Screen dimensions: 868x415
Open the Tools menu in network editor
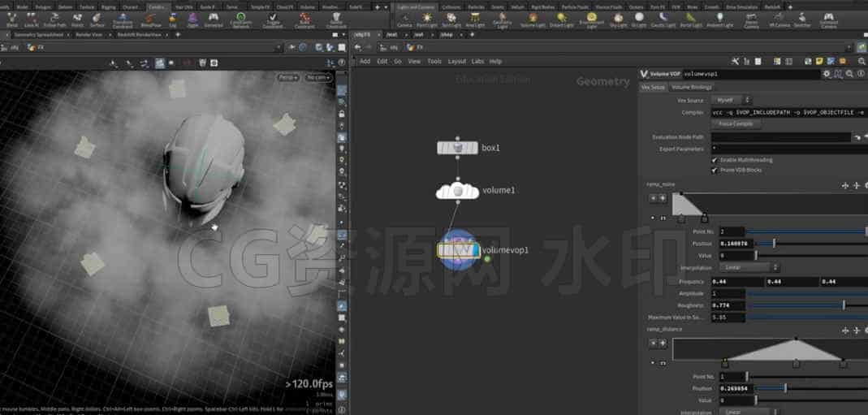(x=434, y=62)
